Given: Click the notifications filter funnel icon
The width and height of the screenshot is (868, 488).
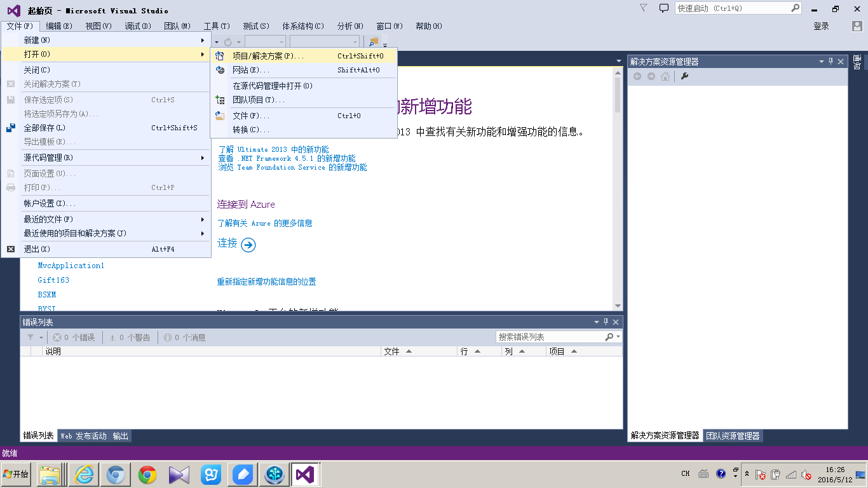Looking at the screenshot, I should 644,8.
